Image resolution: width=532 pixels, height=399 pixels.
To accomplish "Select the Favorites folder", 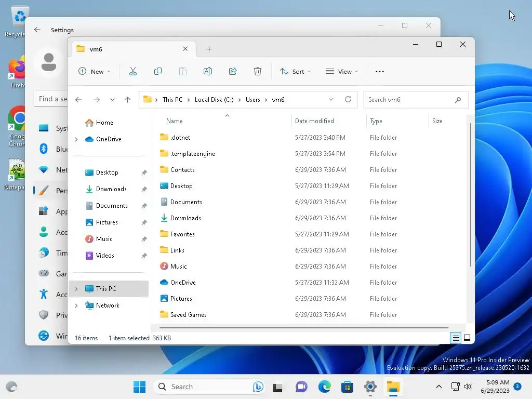I will [x=182, y=234].
